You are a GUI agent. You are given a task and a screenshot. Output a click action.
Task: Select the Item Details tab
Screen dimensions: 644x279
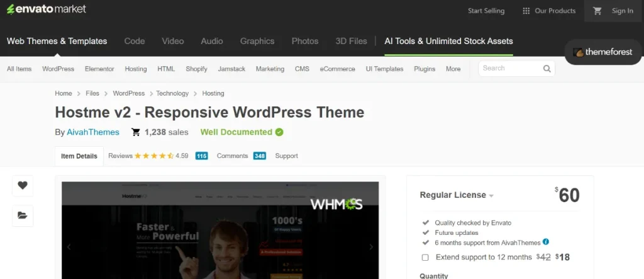(x=79, y=156)
